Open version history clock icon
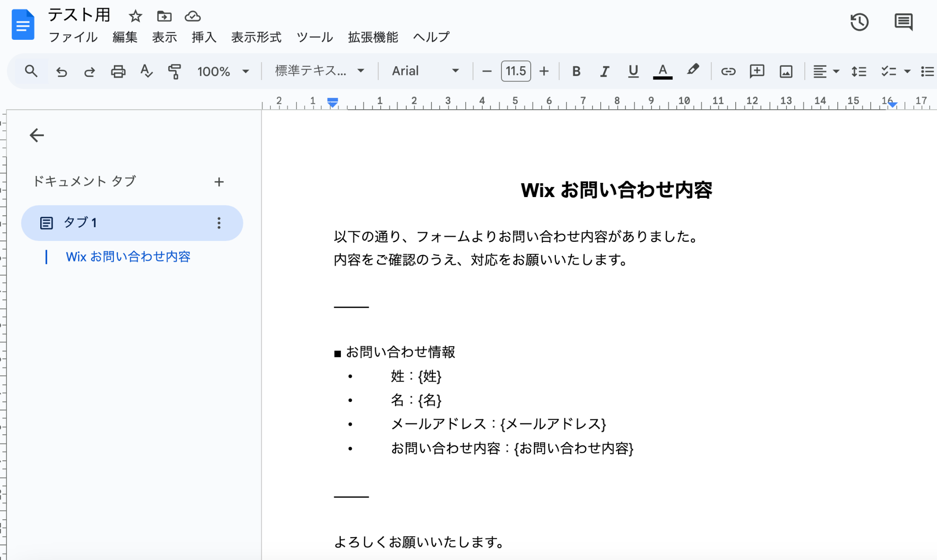The image size is (937, 560). (859, 22)
